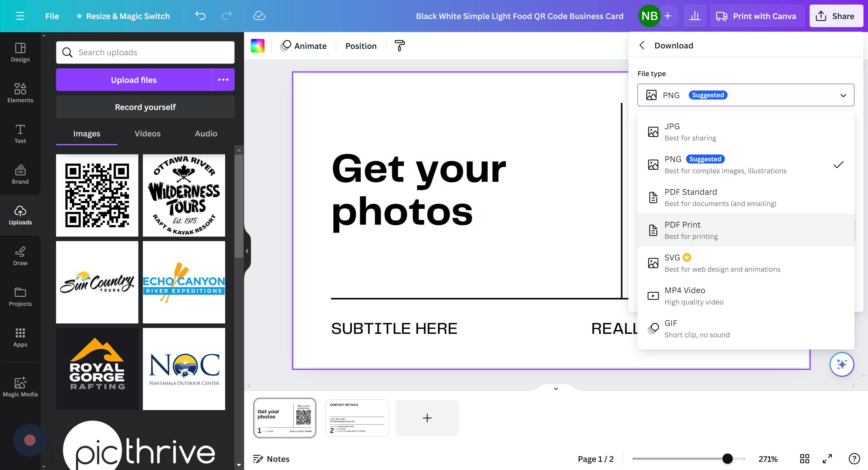Open Magic Media from sidebar

pos(20,387)
